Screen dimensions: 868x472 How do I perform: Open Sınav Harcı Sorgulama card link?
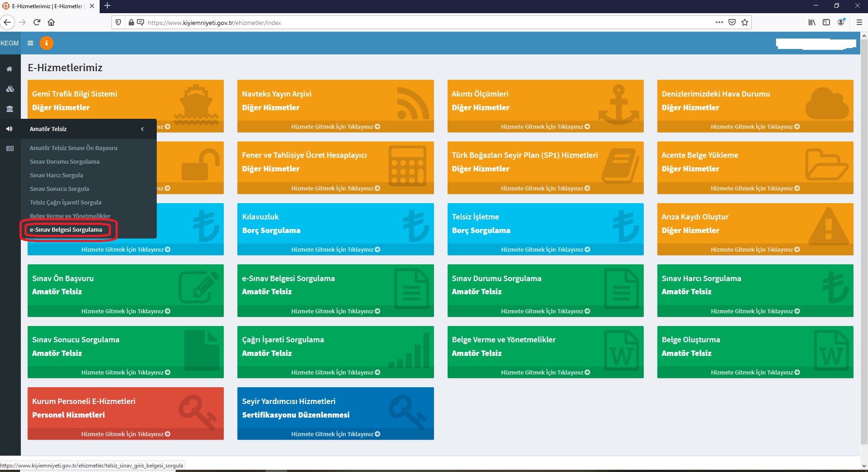(x=755, y=311)
